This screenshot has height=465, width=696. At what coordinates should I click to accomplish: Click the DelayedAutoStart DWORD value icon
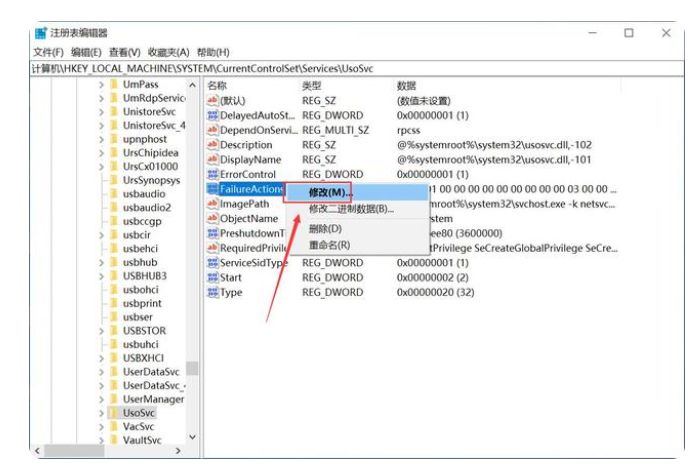212,116
